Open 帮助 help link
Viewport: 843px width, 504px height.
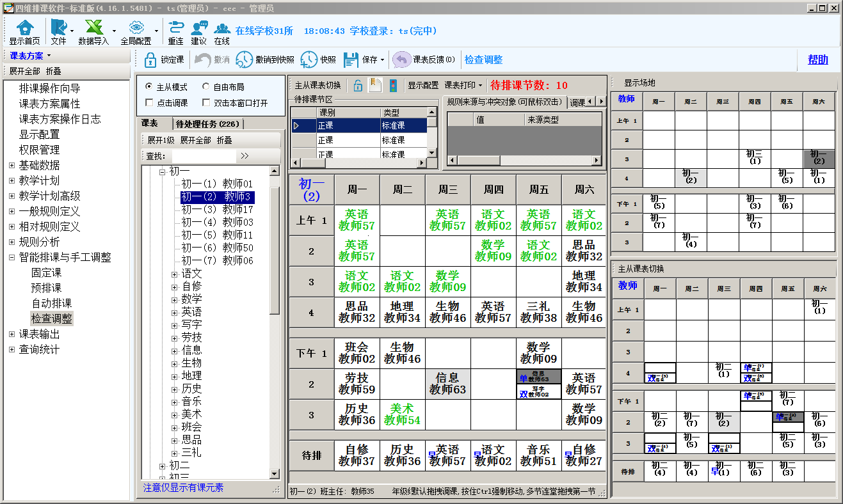(x=818, y=59)
